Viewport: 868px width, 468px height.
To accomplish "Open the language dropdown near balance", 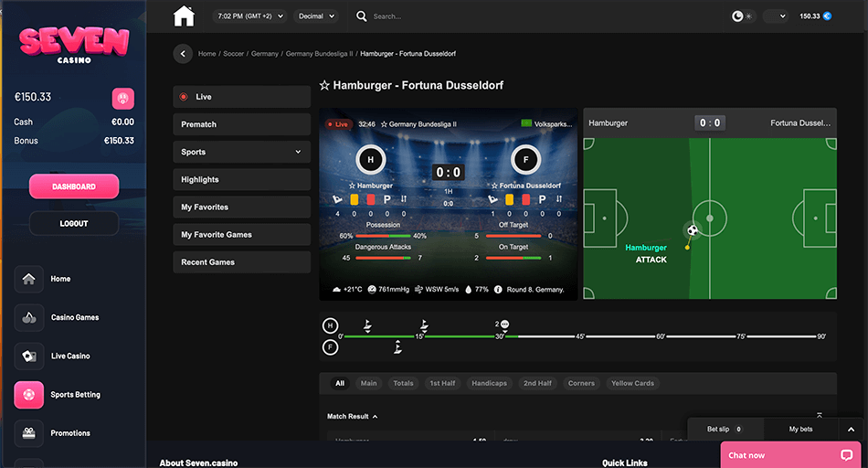I will coord(776,16).
